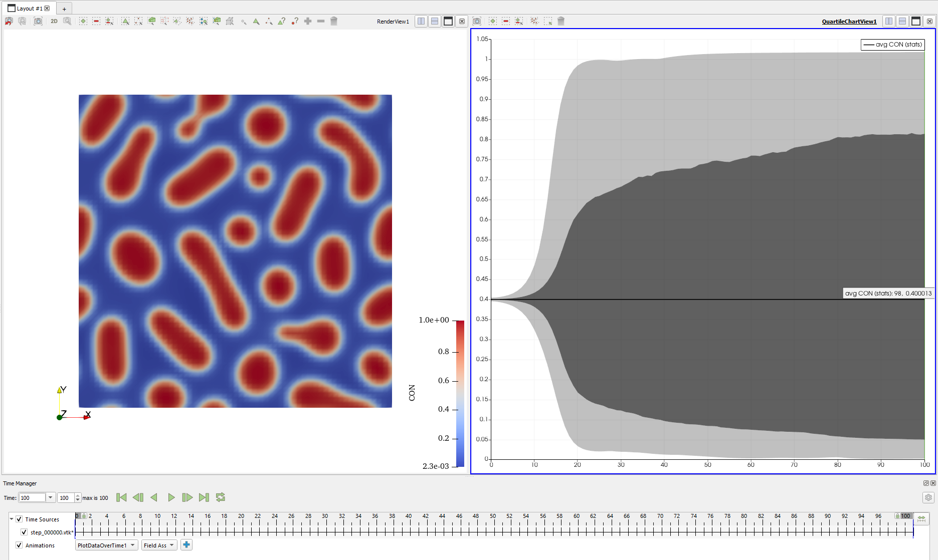Play the animation forward
The height and width of the screenshot is (560, 938).
tap(171, 497)
